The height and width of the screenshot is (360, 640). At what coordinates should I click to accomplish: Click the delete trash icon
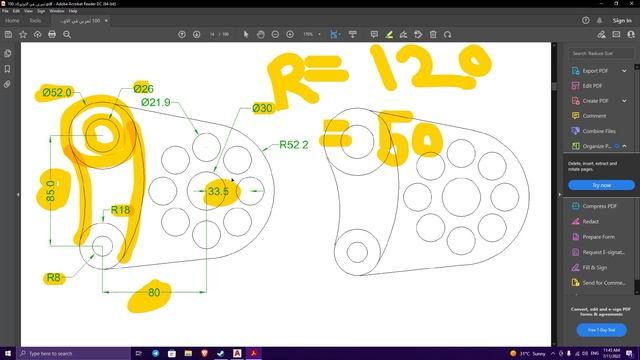(433, 35)
